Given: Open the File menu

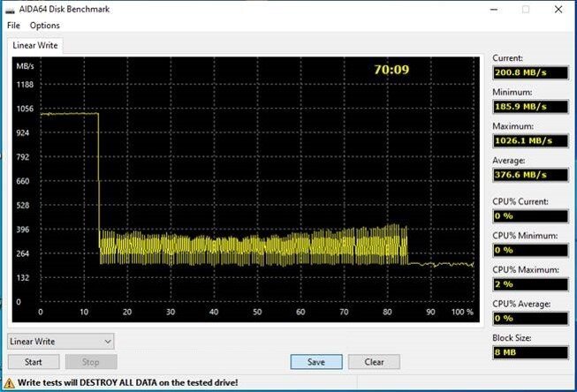Looking at the screenshot, I should pyautogui.click(x=13, y=26).
